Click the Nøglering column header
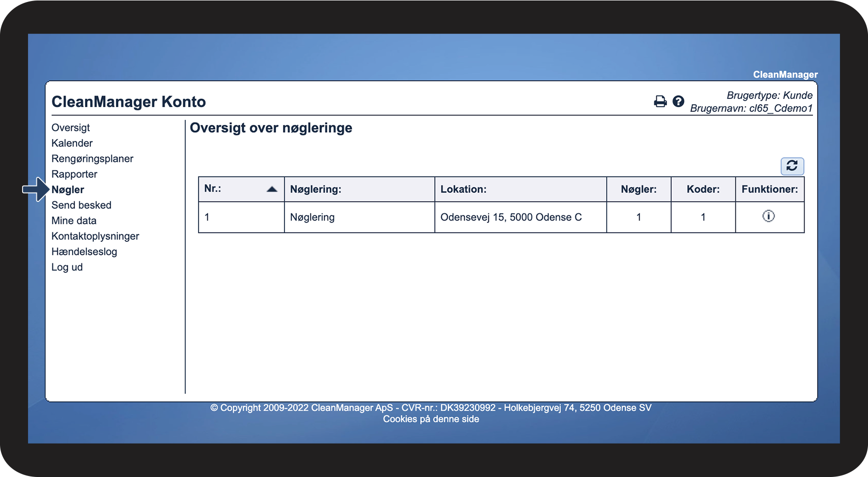868x477 pixels. click(360, 189)
